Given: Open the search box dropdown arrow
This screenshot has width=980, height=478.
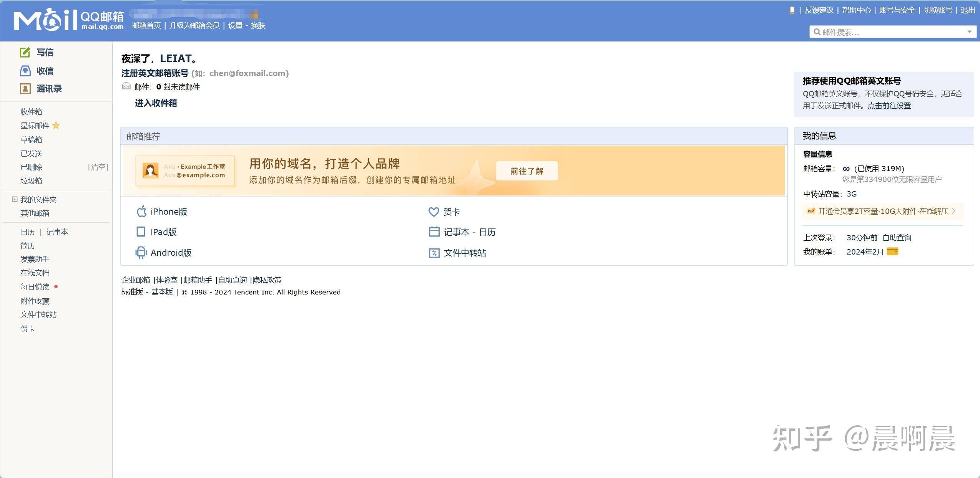Looking at the screenshot, I should click(970, 32).
